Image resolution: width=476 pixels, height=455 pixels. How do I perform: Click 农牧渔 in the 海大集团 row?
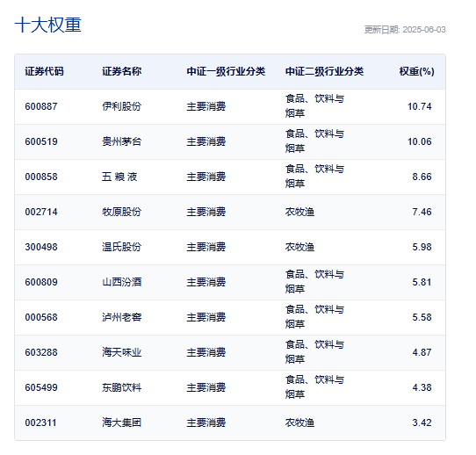click(299, 422)
